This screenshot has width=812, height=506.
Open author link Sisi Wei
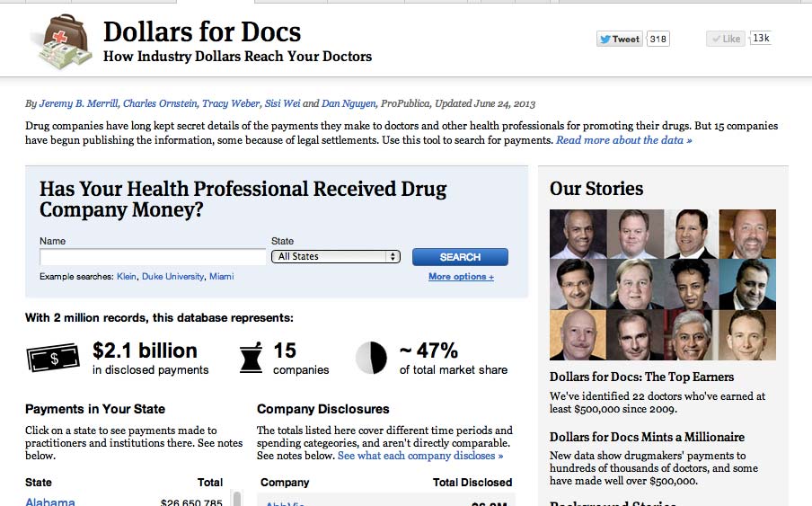[x=282, y=103]
